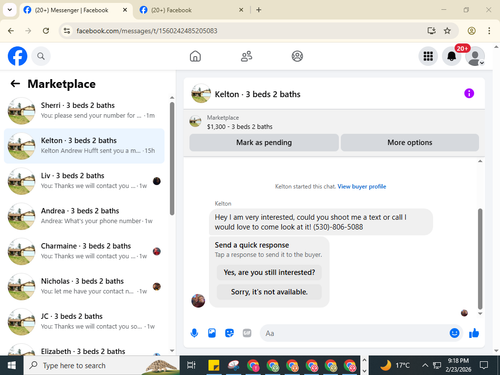Open the Windows Start menu
This screenshot has height=375, width=500.
pos(12,366)
